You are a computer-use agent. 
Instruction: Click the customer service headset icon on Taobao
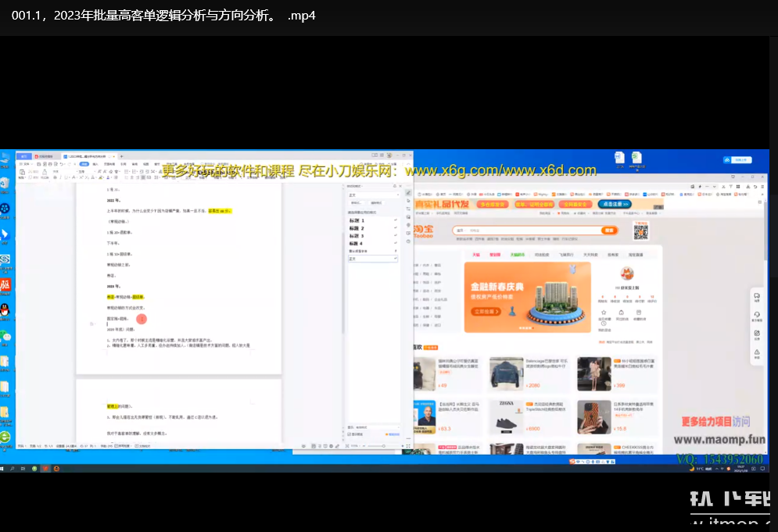(757, 316)
